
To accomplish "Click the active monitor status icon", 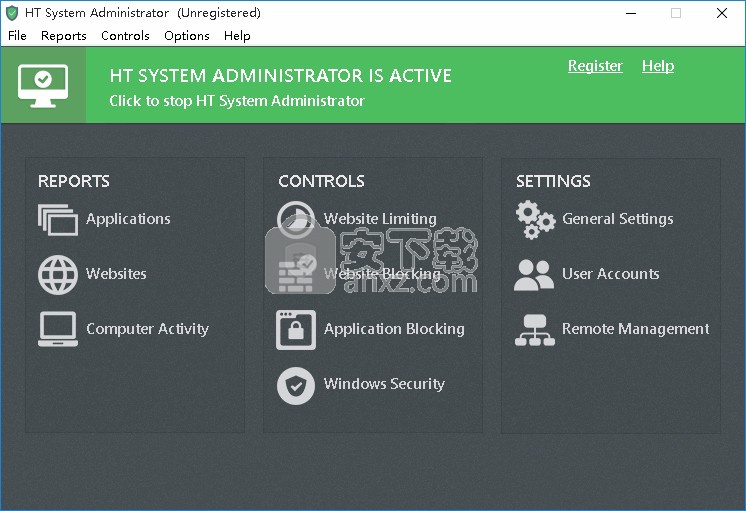I will click(43, 85).
